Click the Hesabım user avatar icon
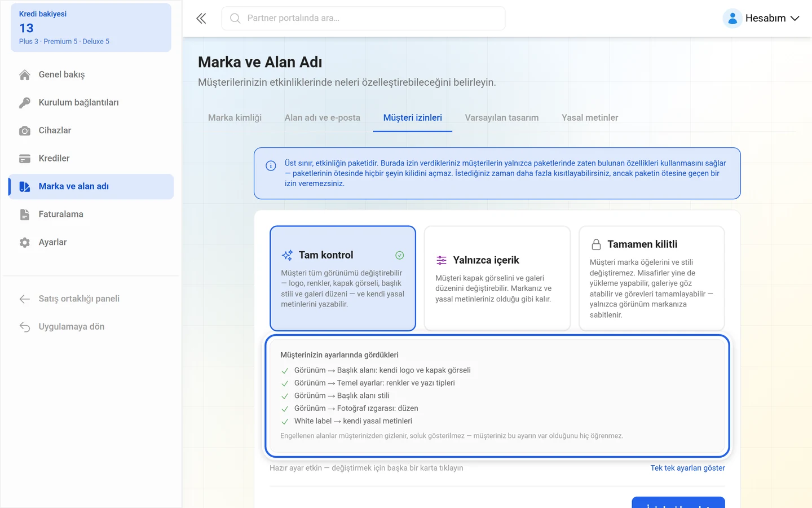812x508 pixels. [732, 19]
